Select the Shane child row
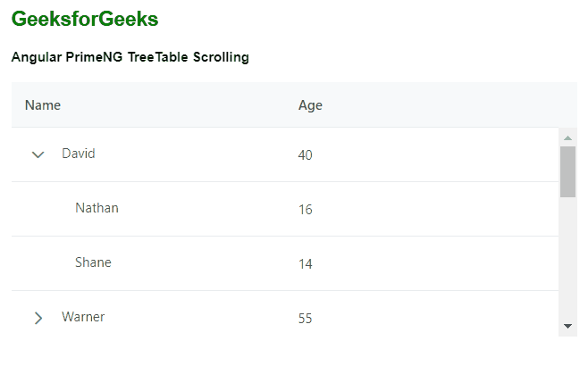This screenshot has width=588, height=391. pos(93,262)
